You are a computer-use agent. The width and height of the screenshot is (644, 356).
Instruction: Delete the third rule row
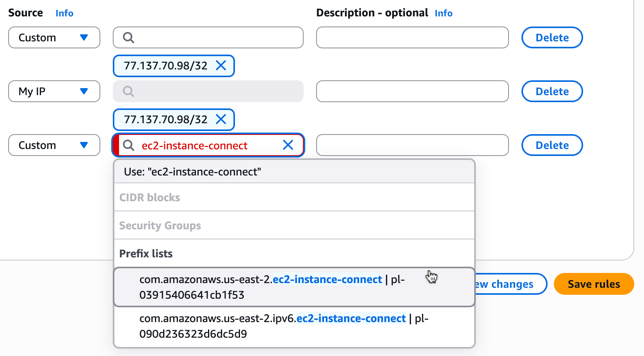(552, 145)
